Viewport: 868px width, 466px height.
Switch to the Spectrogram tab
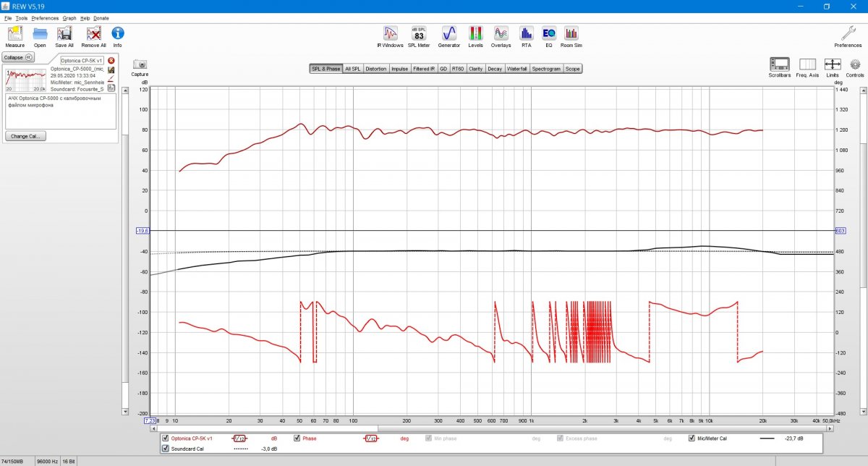(x=546, y=69)
